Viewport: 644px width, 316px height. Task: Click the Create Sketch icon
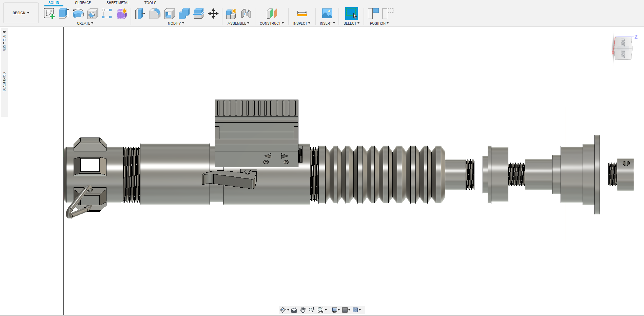click(x=49, y=14)
